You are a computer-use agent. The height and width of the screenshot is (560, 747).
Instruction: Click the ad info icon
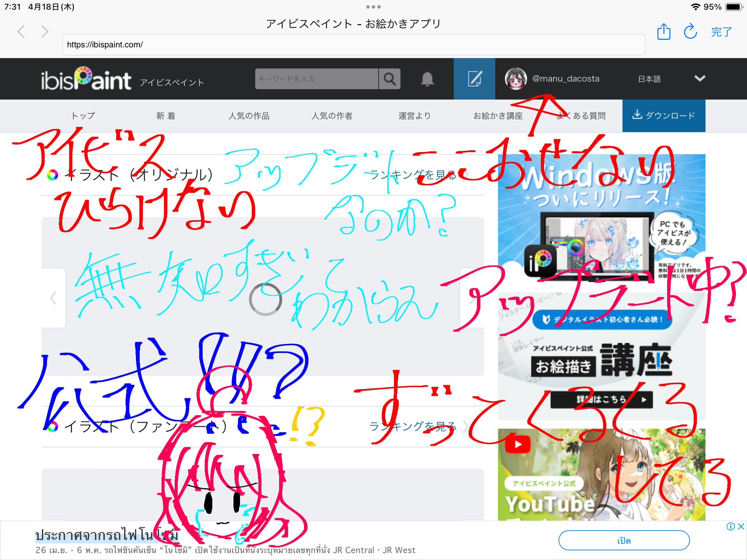point(730,526)
